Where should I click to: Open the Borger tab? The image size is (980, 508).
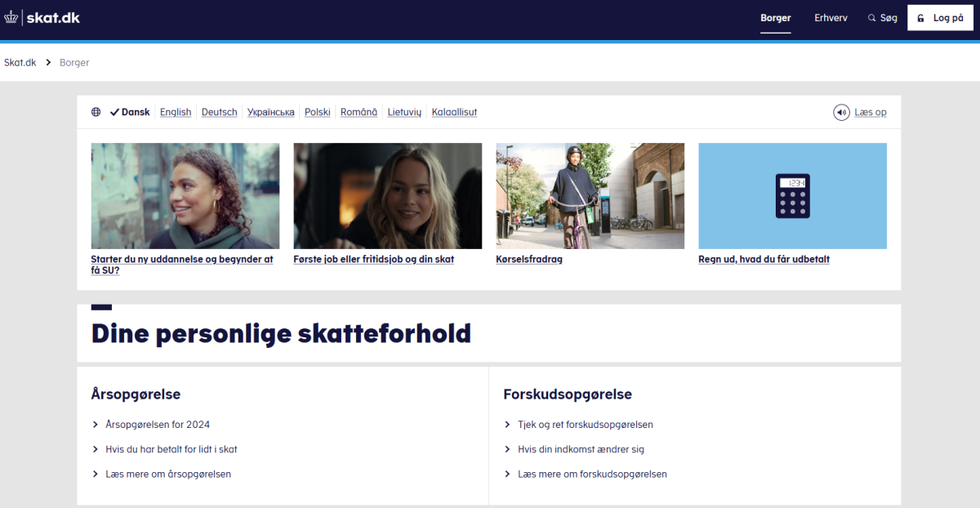(x=775, y=18)
